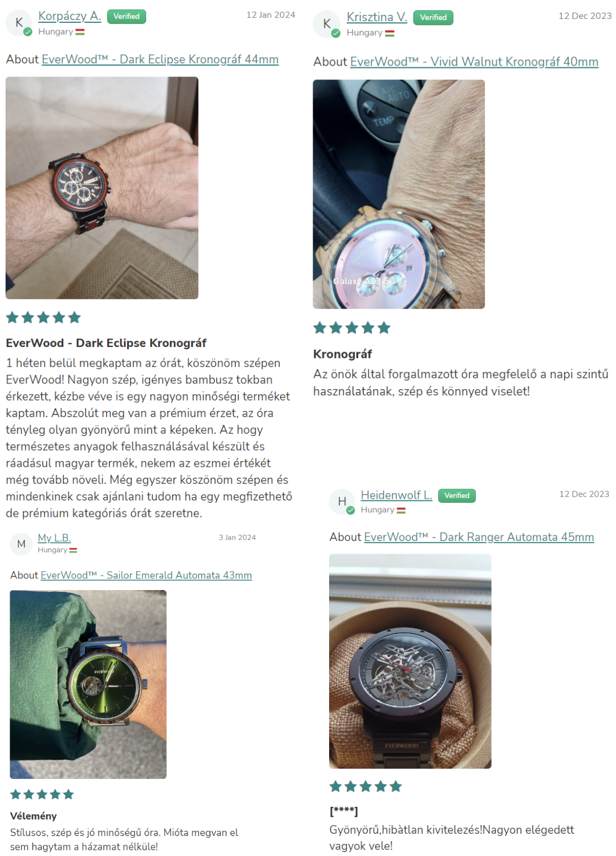
Task: Click star rating above the Kronográf heading
Action: coord(352,328)
